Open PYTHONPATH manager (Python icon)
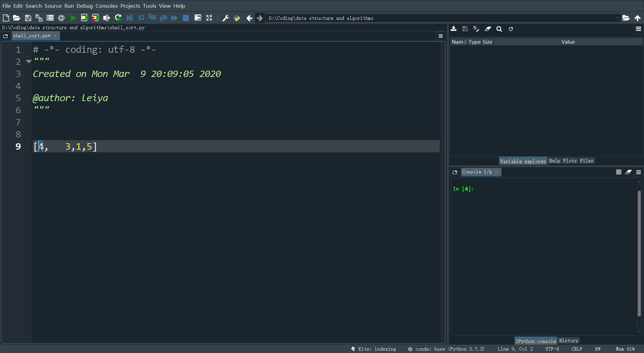Screen dimensions: 644x353 pyautogui.click(x=237, y=18)
